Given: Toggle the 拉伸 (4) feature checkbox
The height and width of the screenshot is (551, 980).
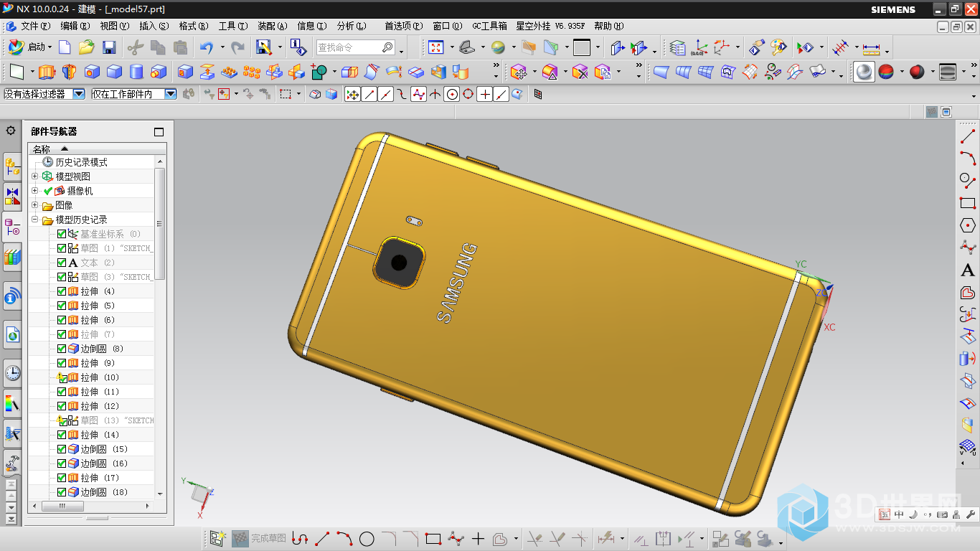Looking at the screenshot, I should [x=62, y=291].
